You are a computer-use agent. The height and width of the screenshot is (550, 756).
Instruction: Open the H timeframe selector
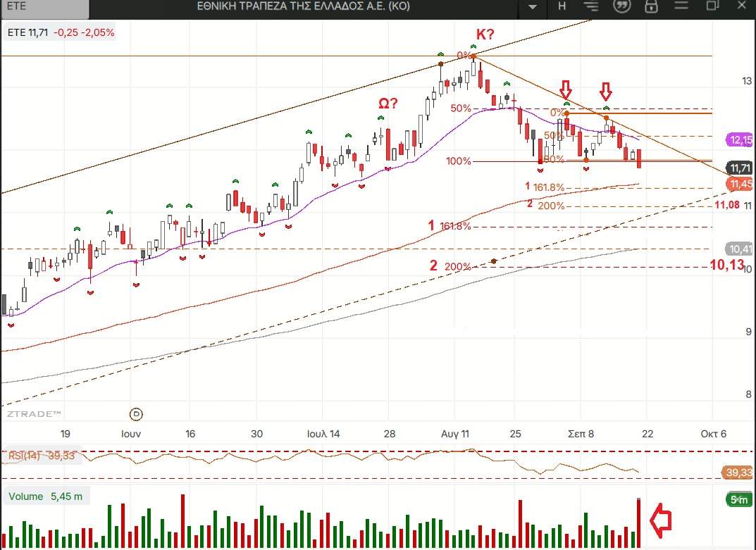tap(562, 6)
